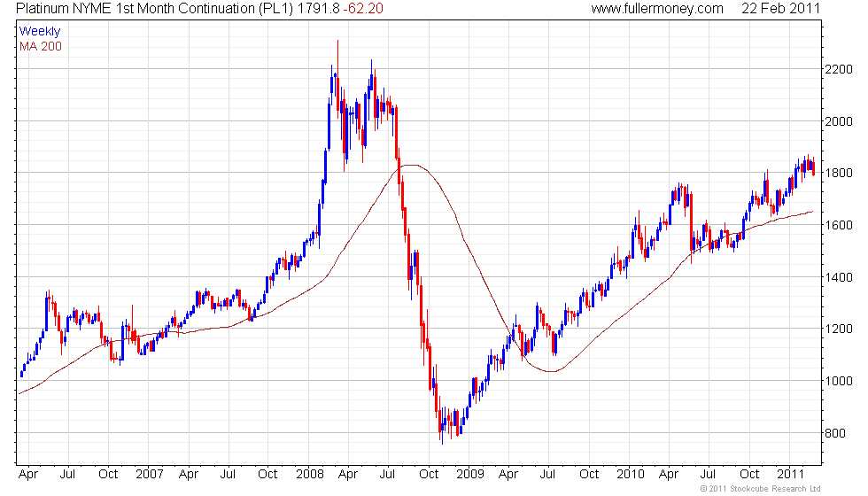Click the 1800 price axis label
This screenshot has height=496, width=868.
838,174
